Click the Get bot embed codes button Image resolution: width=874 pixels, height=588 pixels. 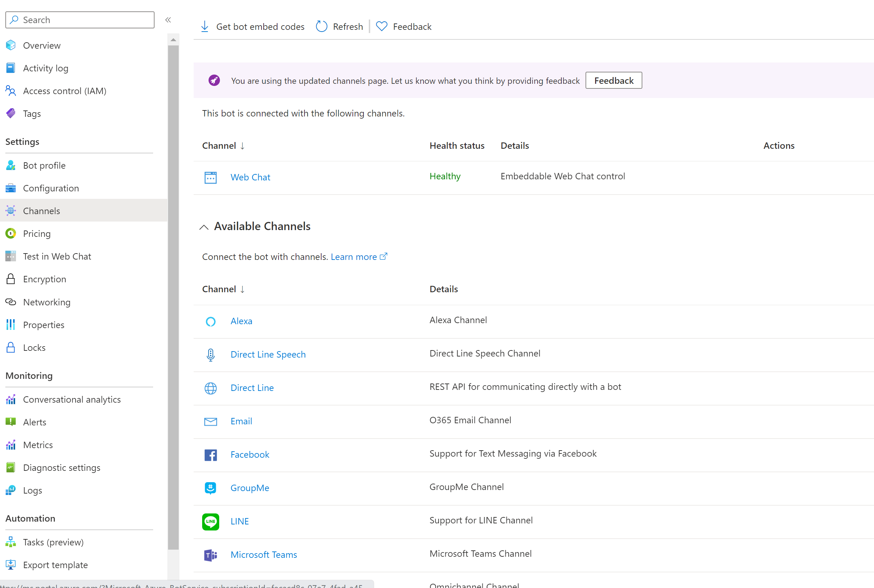tap(253, 26)
